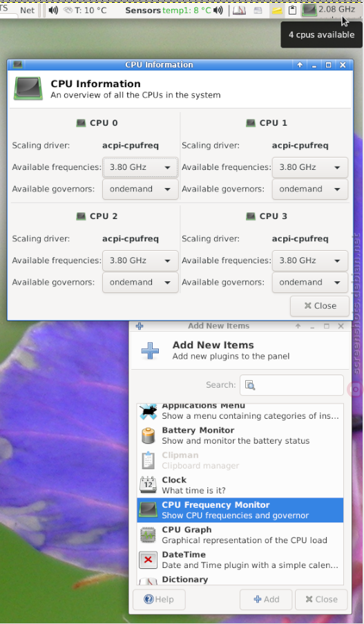Viewport: 364px width, 624px height.
Task: Click the CPU 0 acpi-cpufreq scaling driver value
Action: pos(131,145)
